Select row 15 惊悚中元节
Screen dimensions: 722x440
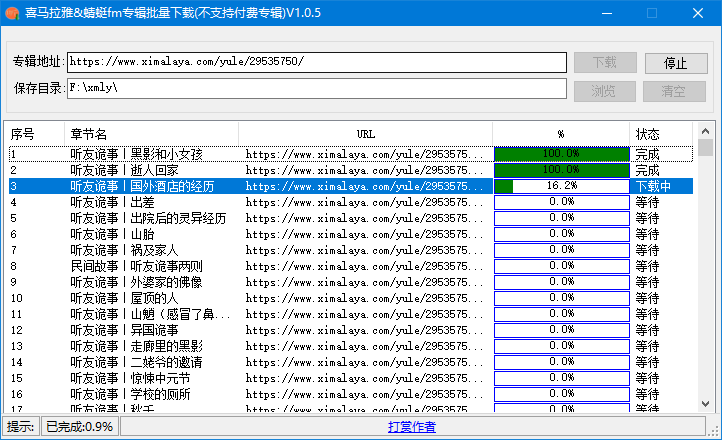pos(130,378)
